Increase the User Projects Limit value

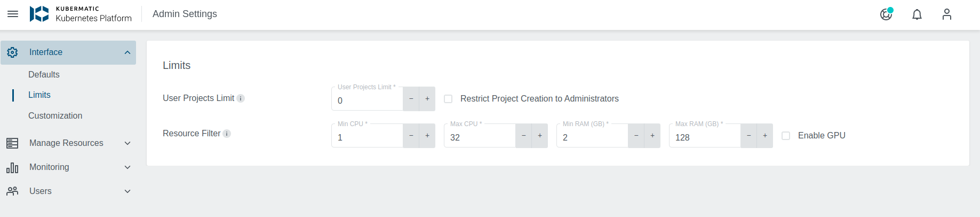click(x=427, y=99)
